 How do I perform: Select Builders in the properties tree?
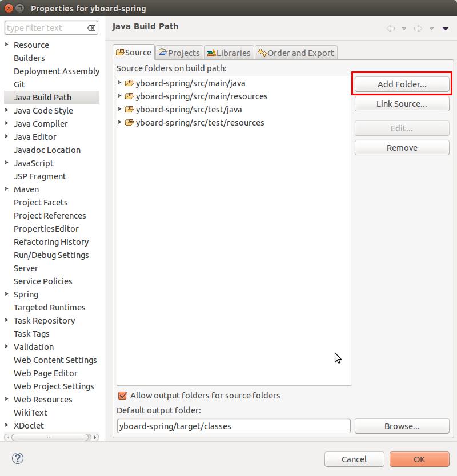point(29,58)
